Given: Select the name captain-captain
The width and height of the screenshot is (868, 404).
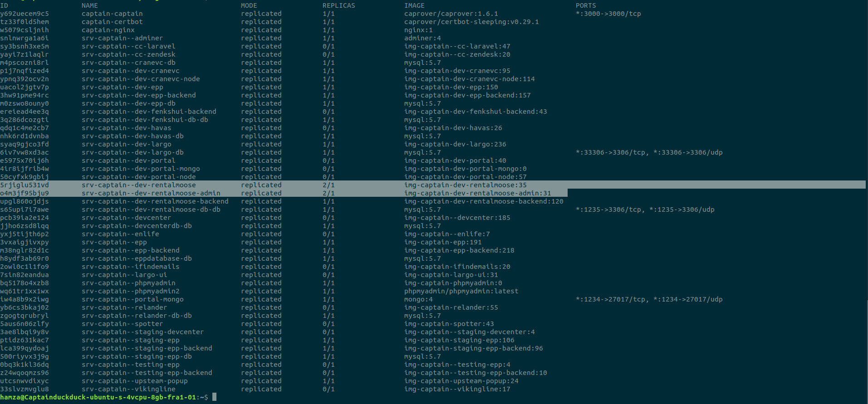Looking at the screenshot, I should (112, 14).
